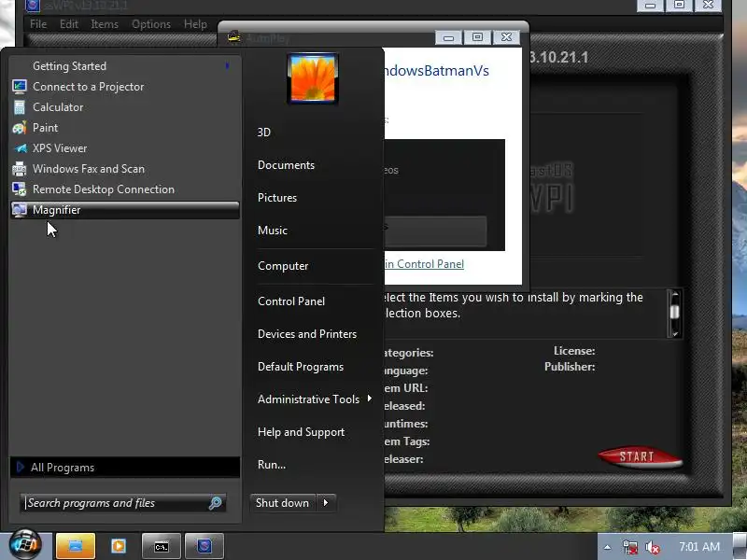Launch Calculator from its icon

(x=19, y=107)
